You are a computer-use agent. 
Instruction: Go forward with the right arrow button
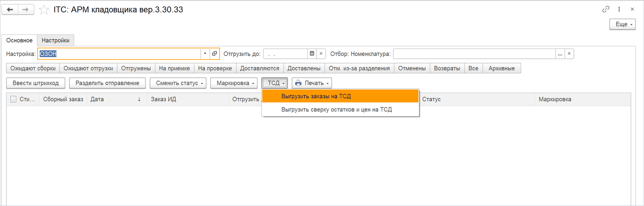coord(26,9)
